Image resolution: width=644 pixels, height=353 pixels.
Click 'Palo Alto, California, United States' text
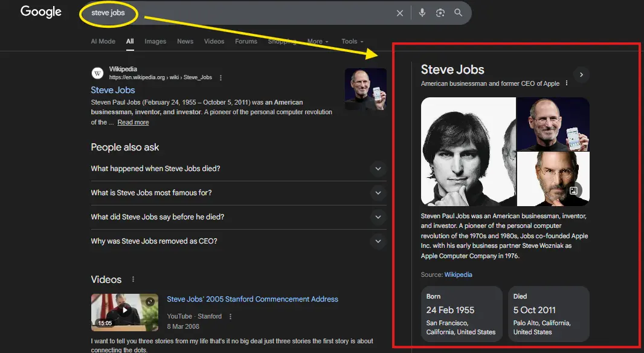[542, 328]
